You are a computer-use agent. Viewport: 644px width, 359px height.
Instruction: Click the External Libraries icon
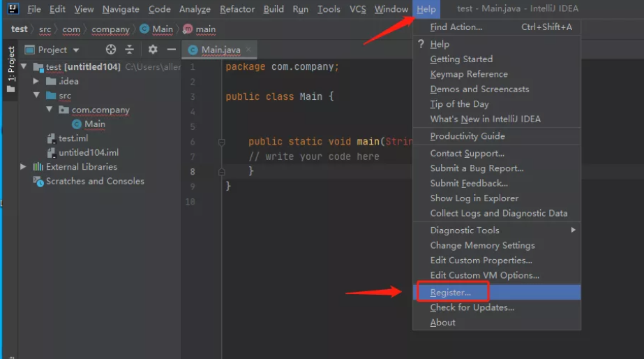pos(38,166)
